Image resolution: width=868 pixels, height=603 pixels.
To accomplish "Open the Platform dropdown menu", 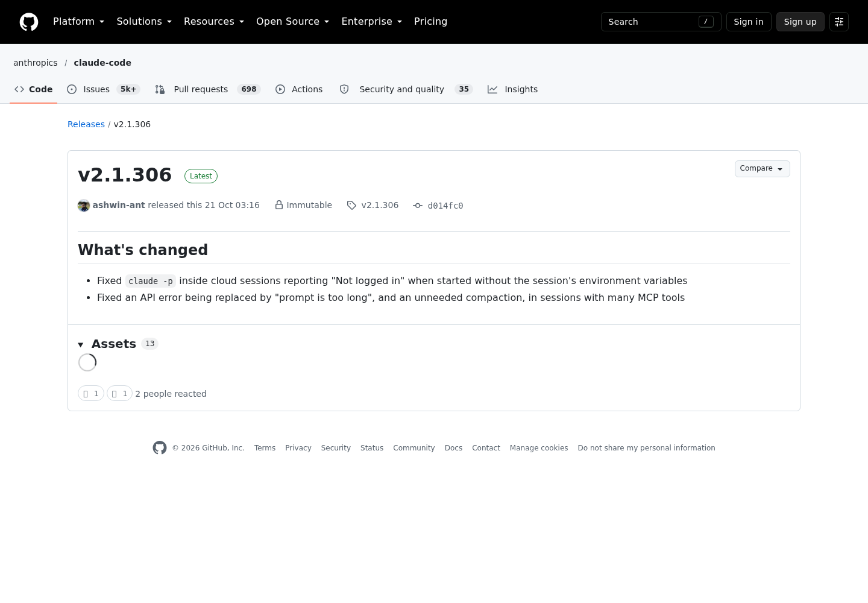I will [x=78, y=22].
